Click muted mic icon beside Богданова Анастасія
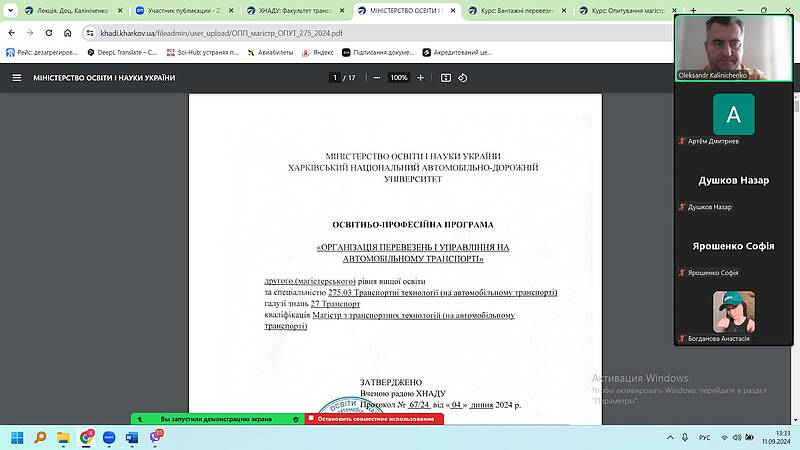800x450 pixels. coord(682,339)
